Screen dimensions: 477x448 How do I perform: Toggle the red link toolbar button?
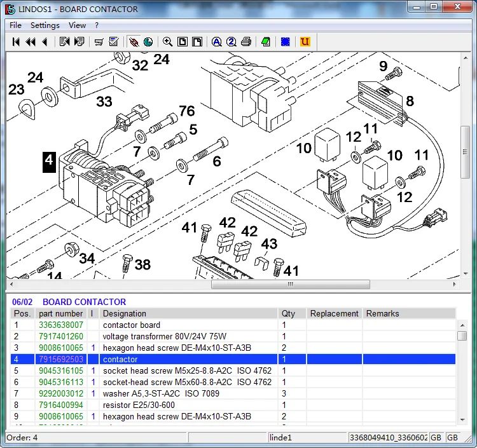(x=134, y=42)
